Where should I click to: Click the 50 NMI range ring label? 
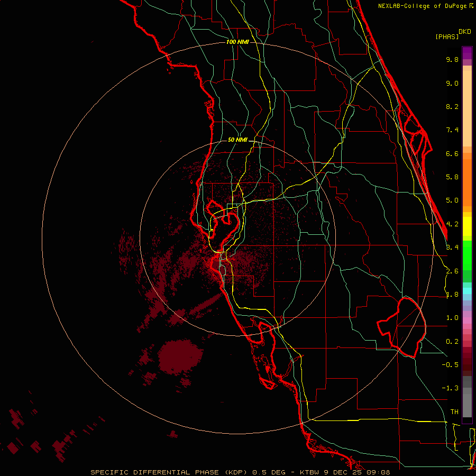(x=237, y=140)
